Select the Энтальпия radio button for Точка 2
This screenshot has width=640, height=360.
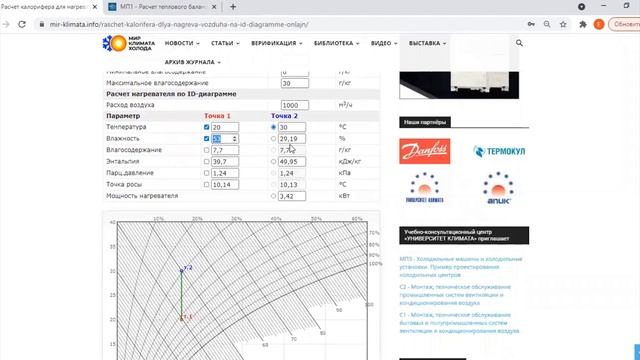(x=273, y=162)
